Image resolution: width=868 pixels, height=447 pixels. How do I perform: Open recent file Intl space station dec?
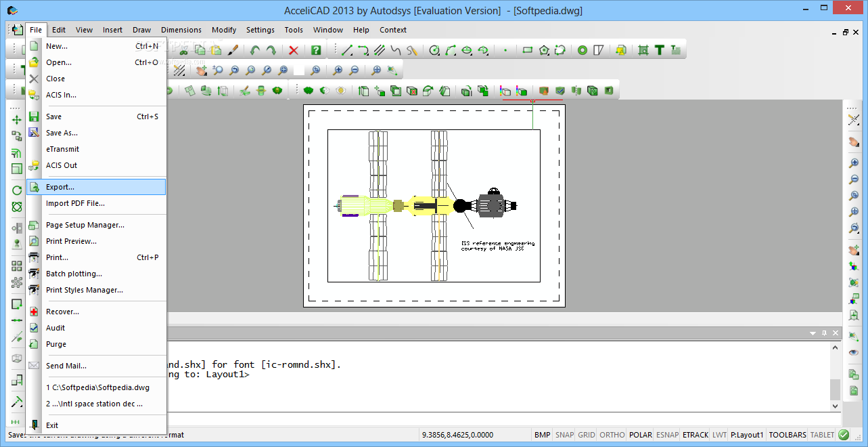pyautogui.click(x=96, y=404)
